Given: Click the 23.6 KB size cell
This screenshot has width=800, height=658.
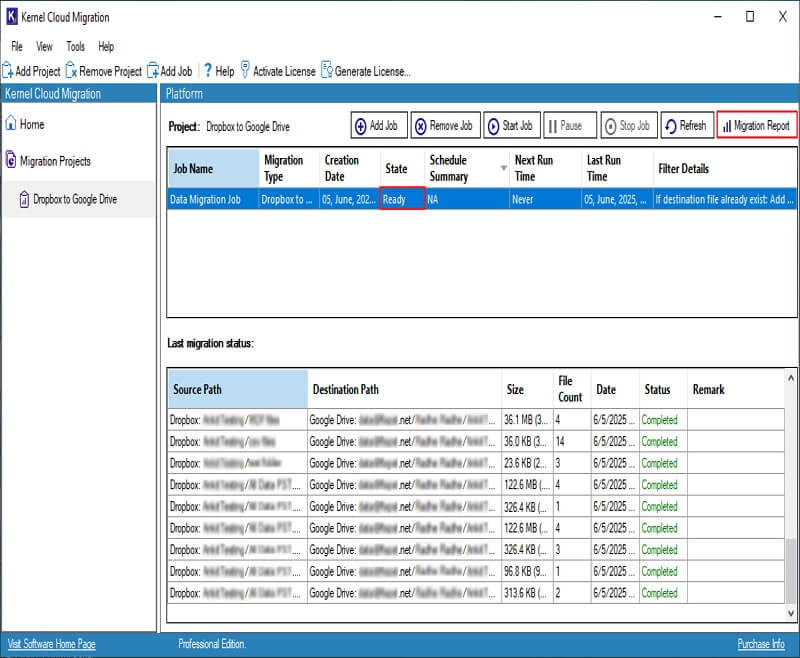Looking at the screenshot, I should pyautogui.click(x=528, y=463).
